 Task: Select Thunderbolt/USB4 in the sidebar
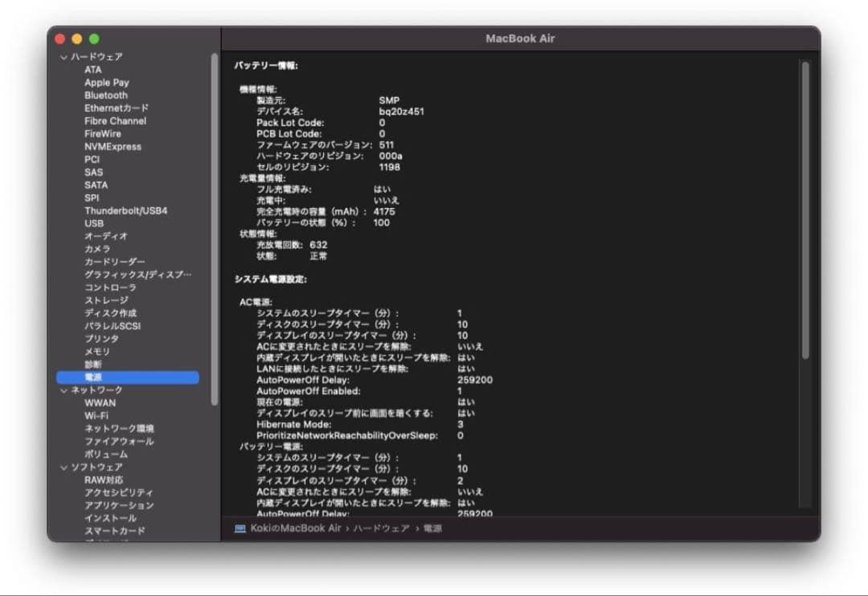(125, 210)
